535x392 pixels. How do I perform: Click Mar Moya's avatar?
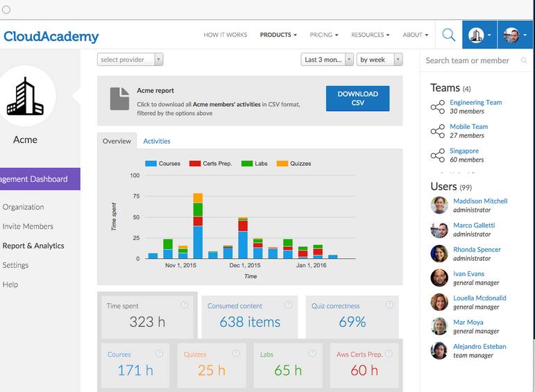point(439,326)
